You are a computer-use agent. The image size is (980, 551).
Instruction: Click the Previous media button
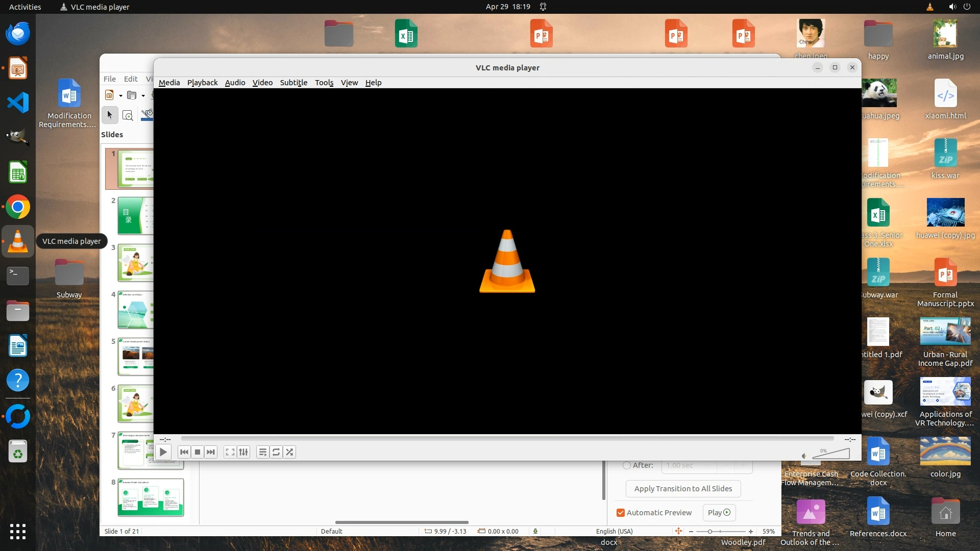[x=184, y=452]
